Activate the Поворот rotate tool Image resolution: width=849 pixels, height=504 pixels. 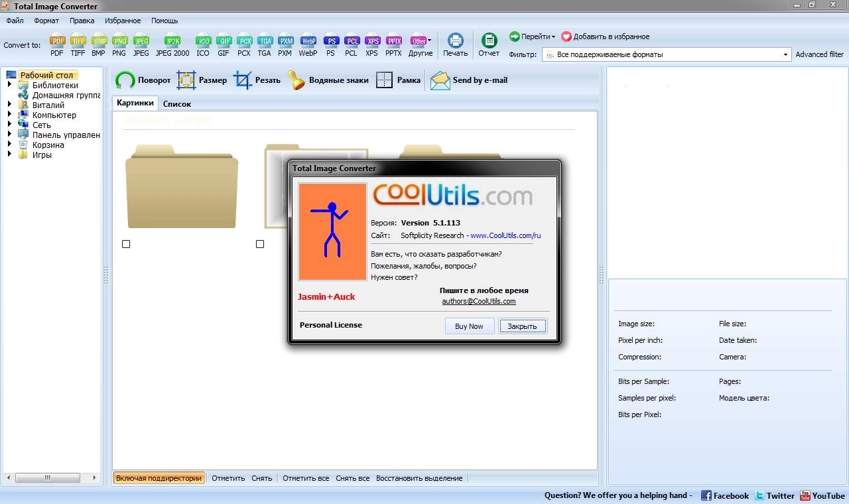pyautogui.click(x=143, y=80)
